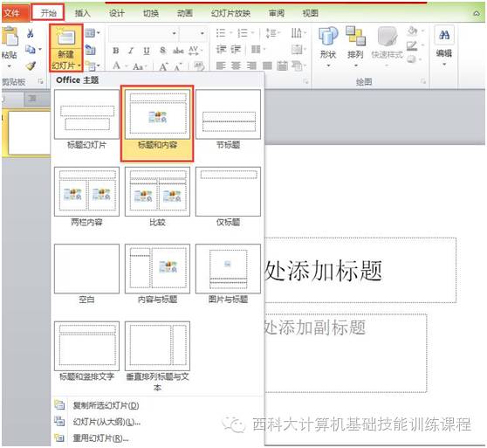Image resolution: width=487 pixels, height=448 pixels.
Task: Click the Paste (粘贴) clipboard icon
Action: [10, 37]
